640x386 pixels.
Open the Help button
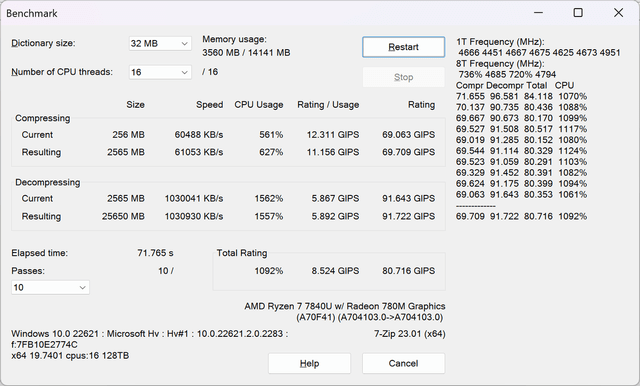(x=309, y=363)
